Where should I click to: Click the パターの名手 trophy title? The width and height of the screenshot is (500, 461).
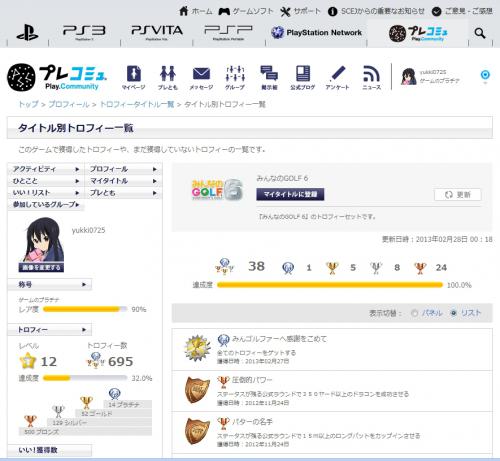tap(252, 422)
